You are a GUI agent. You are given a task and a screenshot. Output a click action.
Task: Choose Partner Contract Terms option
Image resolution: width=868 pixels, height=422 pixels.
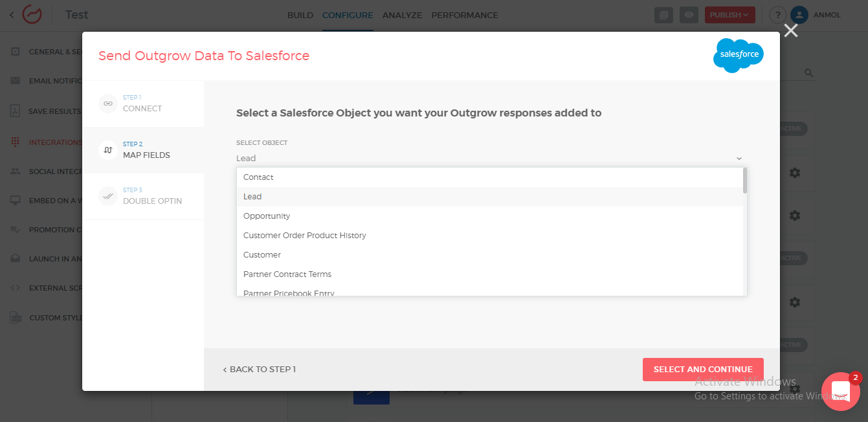click(491, 274)
